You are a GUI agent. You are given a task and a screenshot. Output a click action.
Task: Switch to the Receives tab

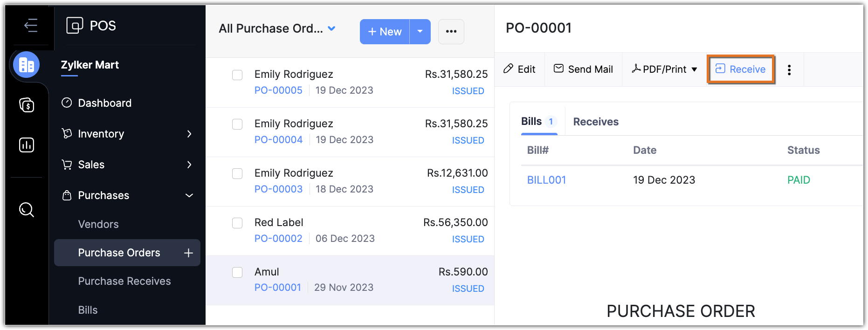pyautogui.click(x=596, y=122)
